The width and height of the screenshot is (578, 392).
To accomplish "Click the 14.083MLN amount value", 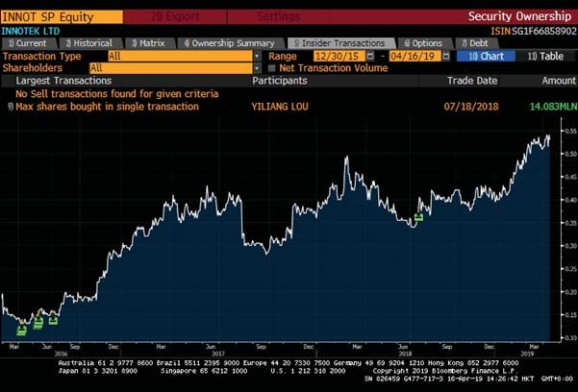I will click(553, 107).
